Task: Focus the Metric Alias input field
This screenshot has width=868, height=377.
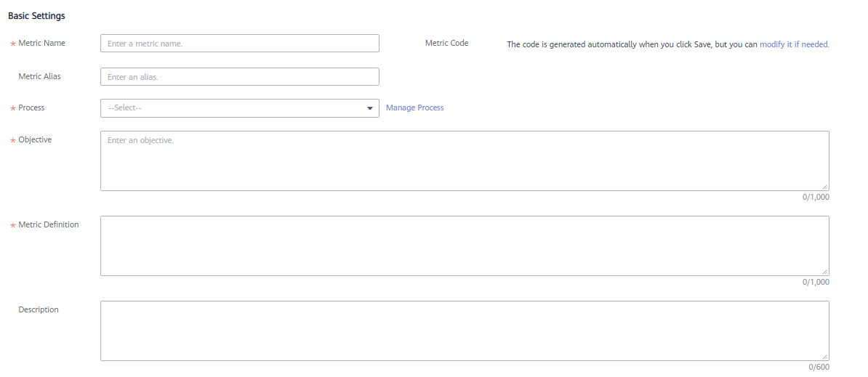Action: tap(240, 77)
